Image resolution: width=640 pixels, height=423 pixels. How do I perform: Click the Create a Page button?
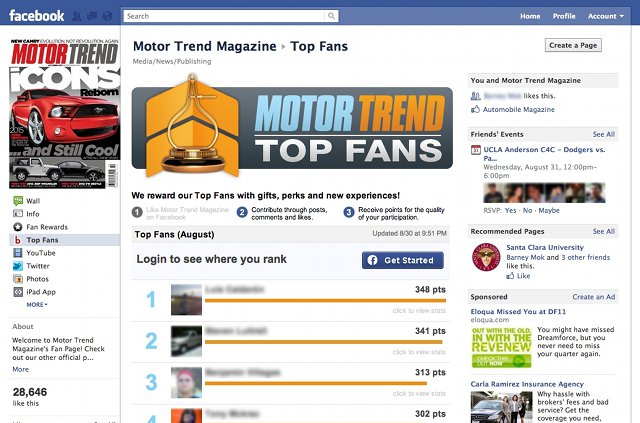tap(573, 45)
